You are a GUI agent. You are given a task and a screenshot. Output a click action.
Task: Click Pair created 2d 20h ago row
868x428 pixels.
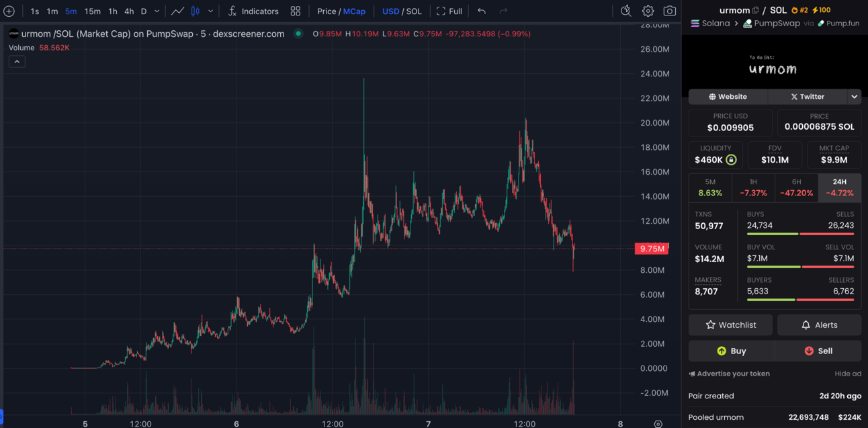tap(775, 396)
